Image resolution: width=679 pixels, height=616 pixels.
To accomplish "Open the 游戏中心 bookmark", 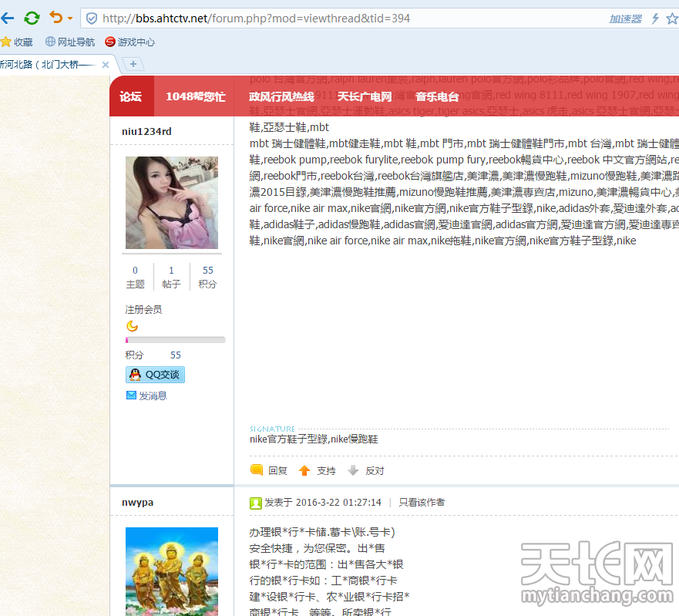I will (129, 42).
